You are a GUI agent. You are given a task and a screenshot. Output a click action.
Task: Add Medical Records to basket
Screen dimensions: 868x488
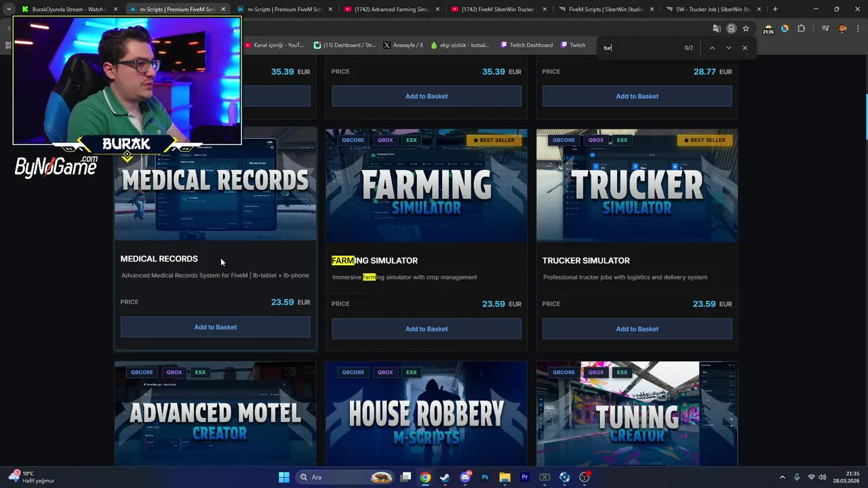[x=215, y=327]
